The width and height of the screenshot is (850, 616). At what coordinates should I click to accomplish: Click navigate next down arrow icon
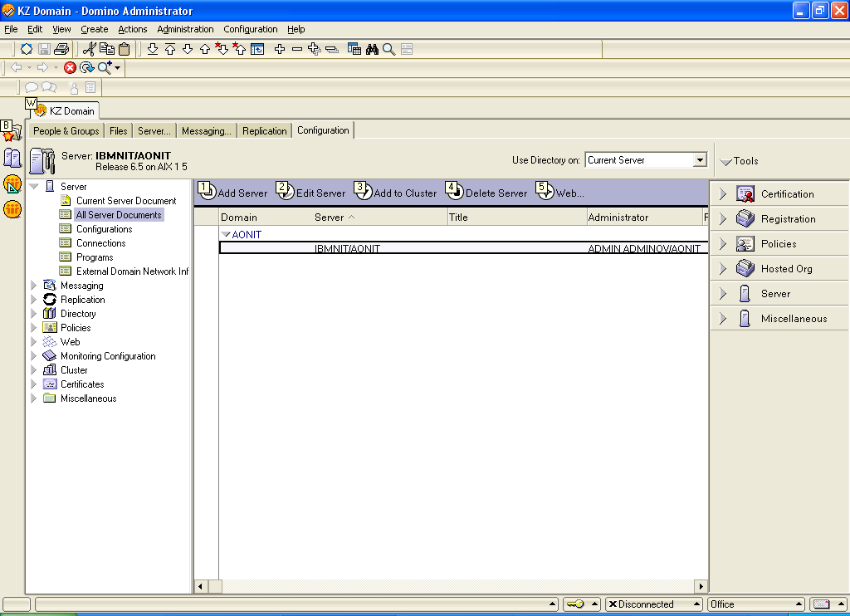(x=188, y=49)
